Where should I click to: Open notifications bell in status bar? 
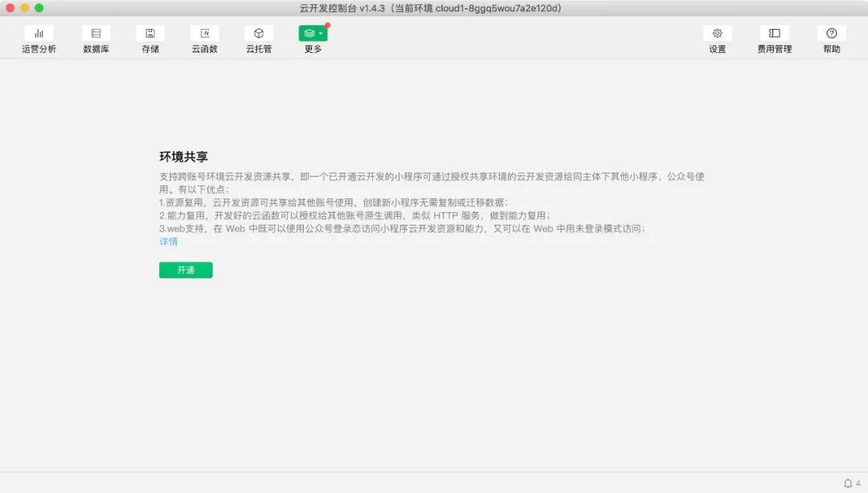(848, 483)
